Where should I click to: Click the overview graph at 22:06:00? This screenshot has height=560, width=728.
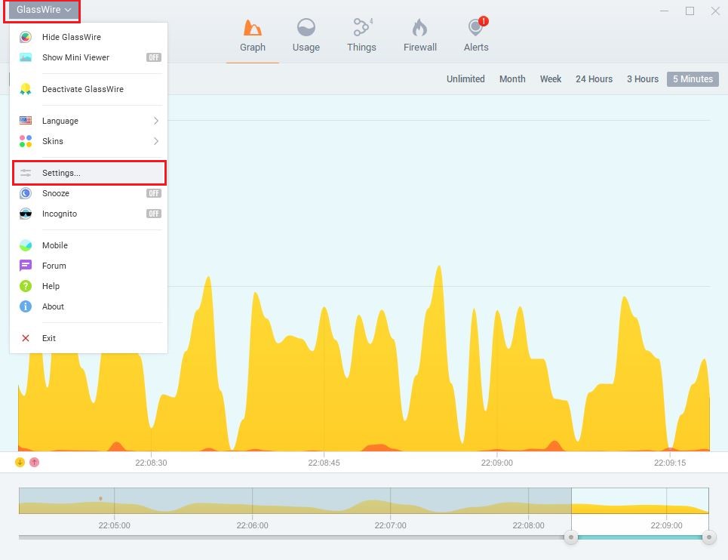click(252, 500)
